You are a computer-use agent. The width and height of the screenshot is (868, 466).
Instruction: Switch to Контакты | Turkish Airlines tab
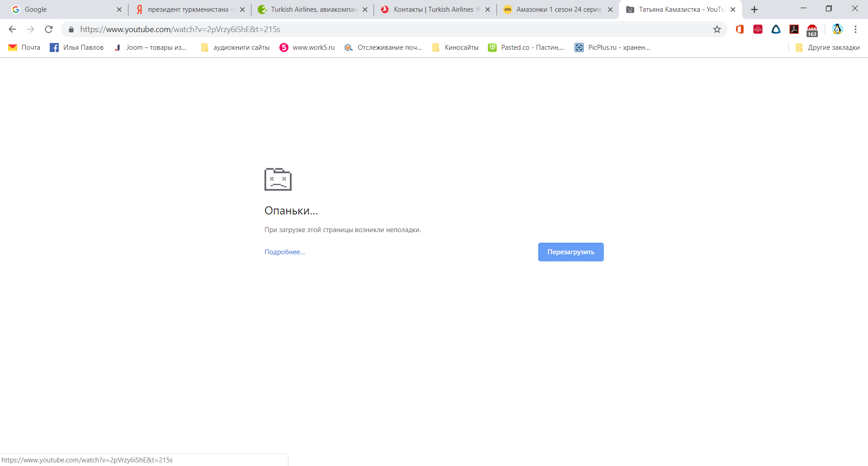434,10
